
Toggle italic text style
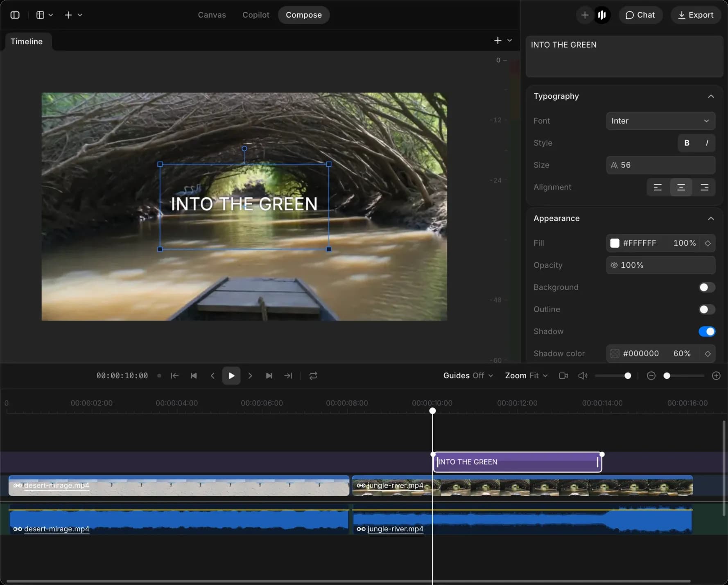coord(706,143)
